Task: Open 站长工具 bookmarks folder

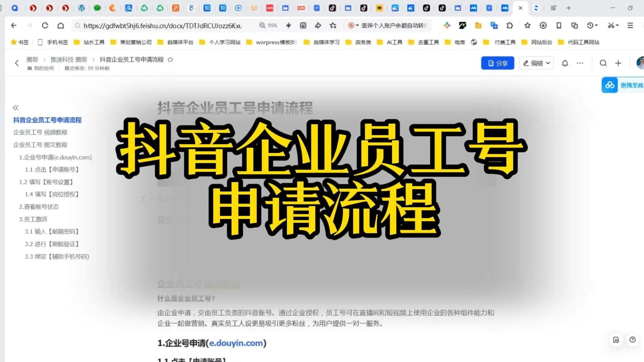Action: [89, 42]
